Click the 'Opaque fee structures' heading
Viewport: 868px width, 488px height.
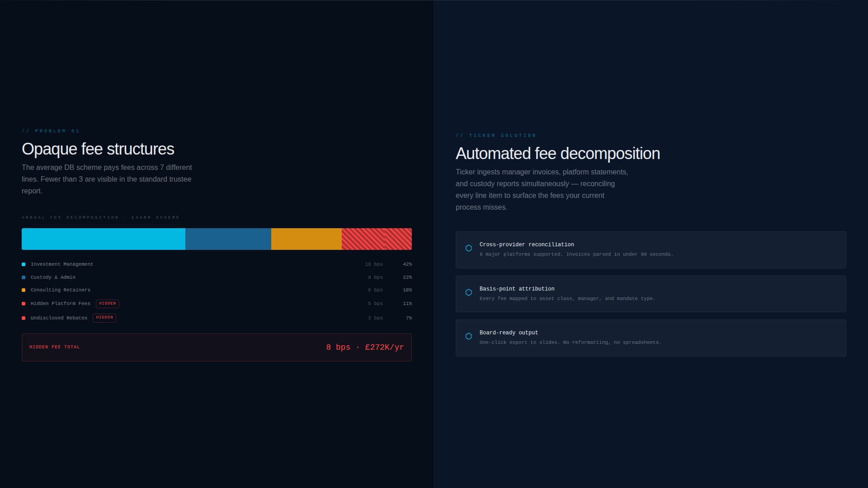click(x=98, y=149)
